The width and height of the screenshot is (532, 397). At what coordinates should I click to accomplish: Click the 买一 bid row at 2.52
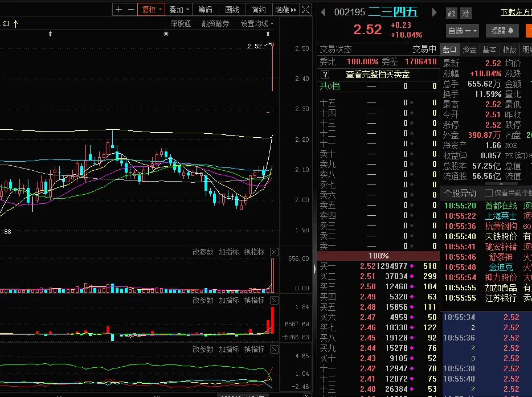pyautogui.click(x=378, y=266)
